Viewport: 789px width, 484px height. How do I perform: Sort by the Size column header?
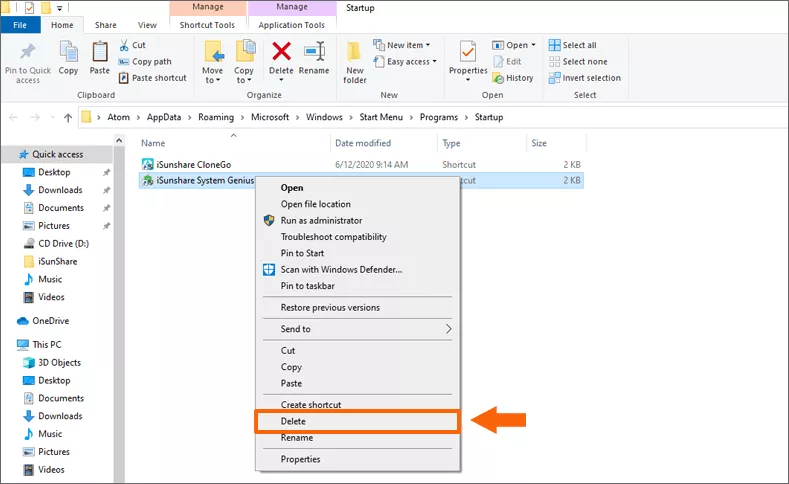click(x=539, y=143)
